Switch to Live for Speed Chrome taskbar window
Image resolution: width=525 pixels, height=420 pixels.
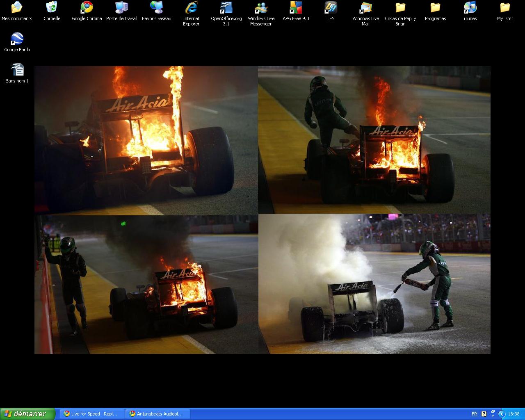coord(92,414)
